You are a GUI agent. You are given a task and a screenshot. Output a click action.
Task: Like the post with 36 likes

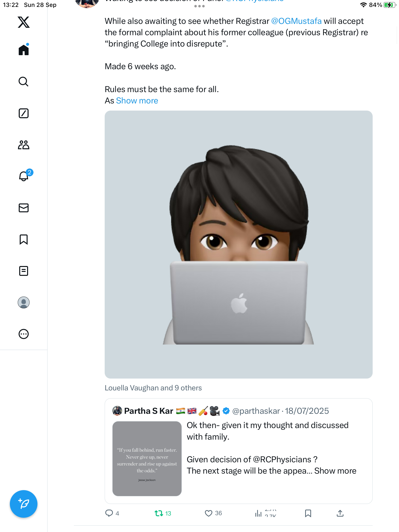tap(209, 513)
